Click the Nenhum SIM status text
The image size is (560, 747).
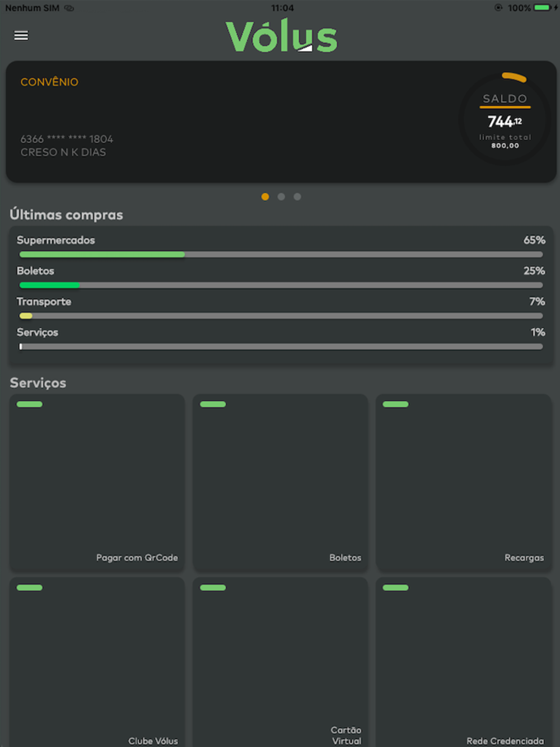point(32,8)
